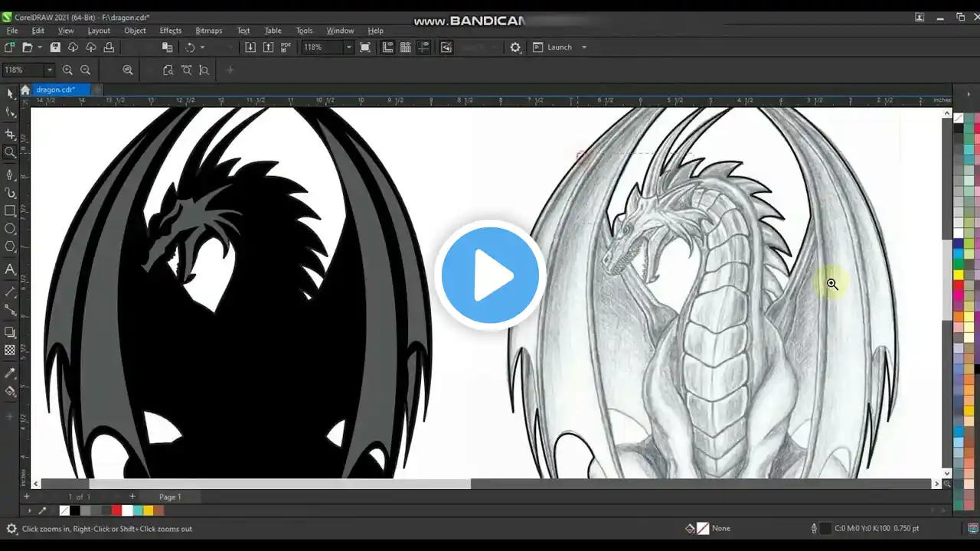Image resolution: width=980 pixels, height=551 pixels.
Task: Select the Polygon tool
Action: tap(10, 246)
